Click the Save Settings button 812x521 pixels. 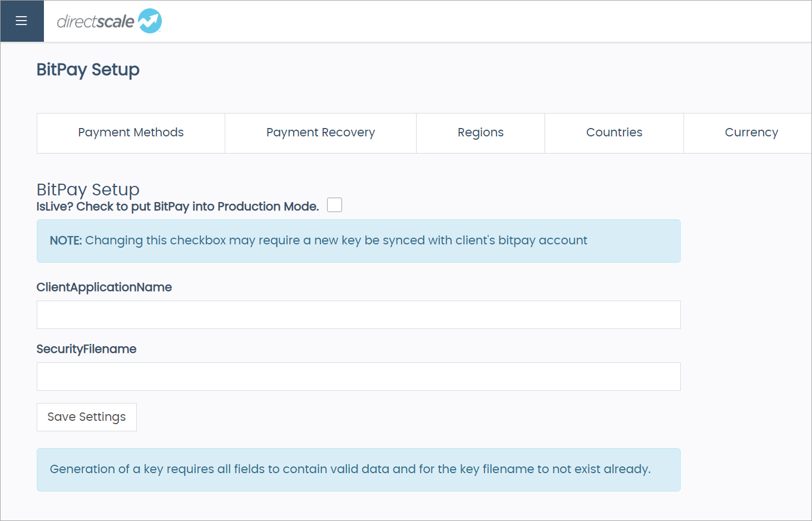click(86, 417)
